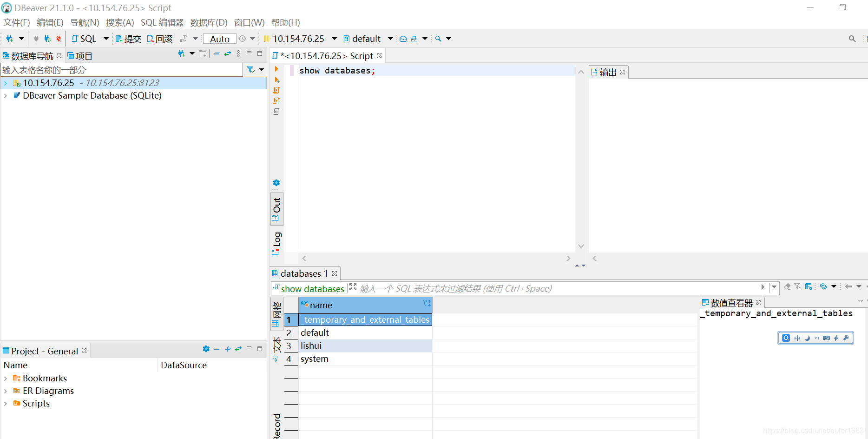Open editor settings gear in SQL editor sidebar

pos(276,183)
